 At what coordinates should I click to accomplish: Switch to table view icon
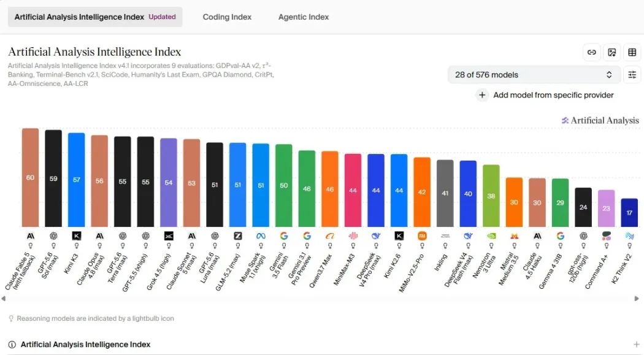[x=632, y=52]
